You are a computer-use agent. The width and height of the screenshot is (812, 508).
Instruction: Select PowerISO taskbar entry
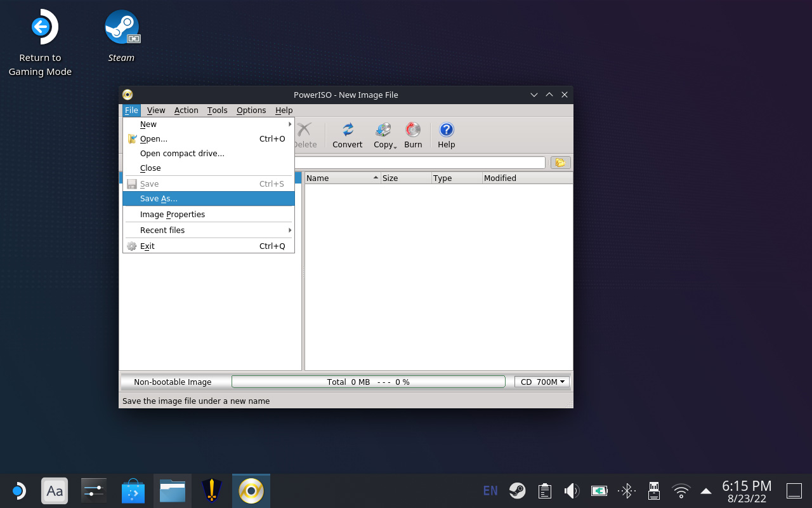tap(251, 491)
